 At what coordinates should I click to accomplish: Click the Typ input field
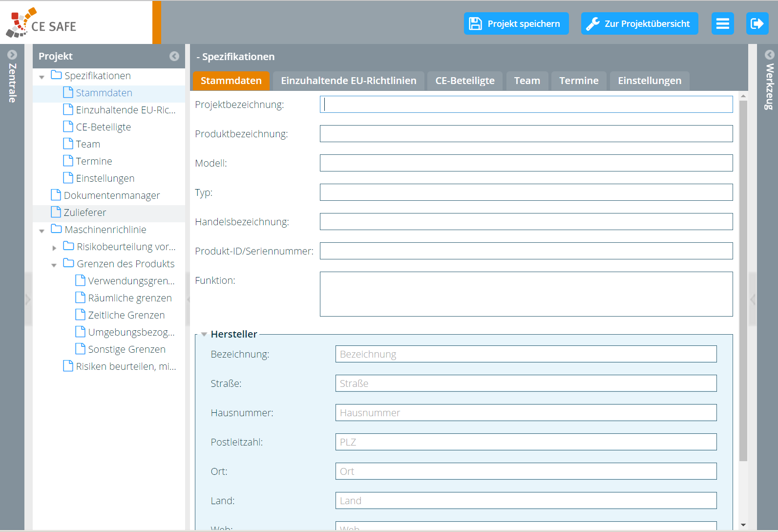click(526, 192)
